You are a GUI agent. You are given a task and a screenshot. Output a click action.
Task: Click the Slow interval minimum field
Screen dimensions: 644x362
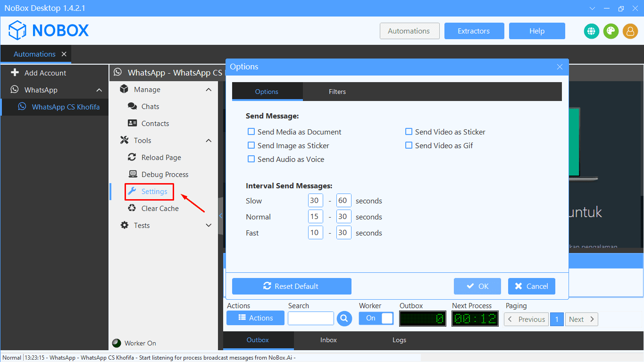click(315, 201)
